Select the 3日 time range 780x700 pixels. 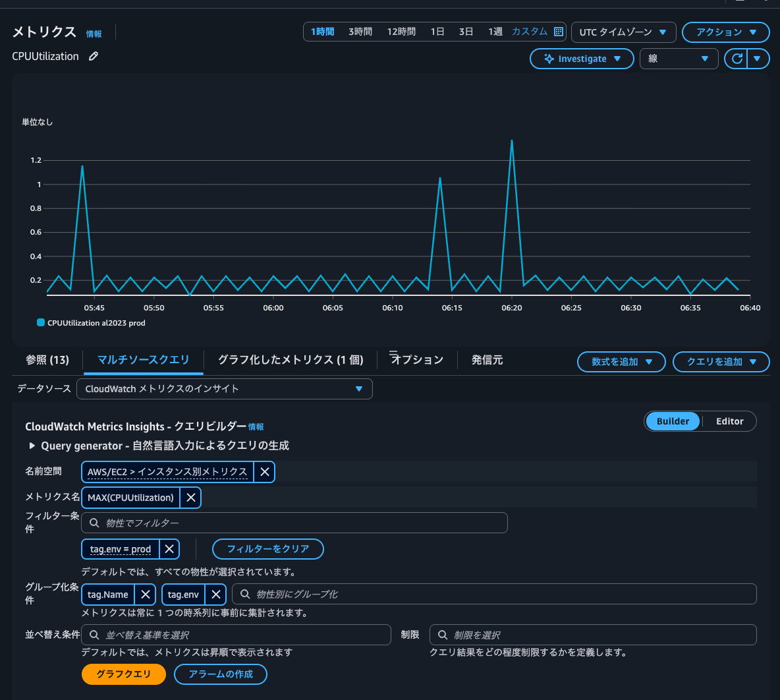(x=466, y=32)
